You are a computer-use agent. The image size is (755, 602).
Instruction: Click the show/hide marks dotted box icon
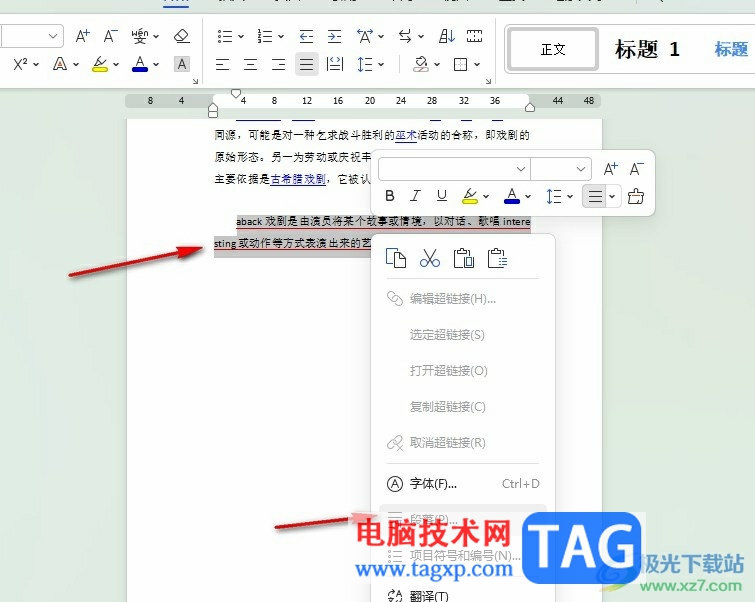click(x=474, y=36)
